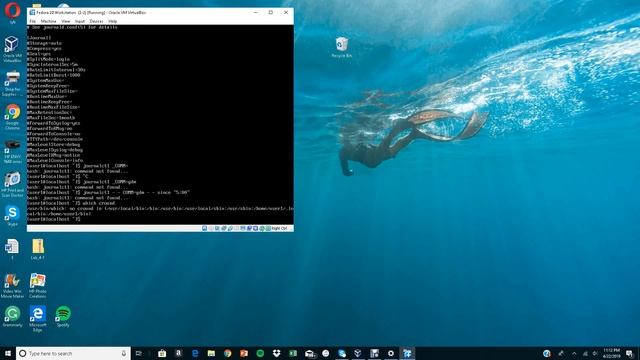The image size is (640, 360).
Task: Open Task View from the taskbar
Action: click(139, 353)
